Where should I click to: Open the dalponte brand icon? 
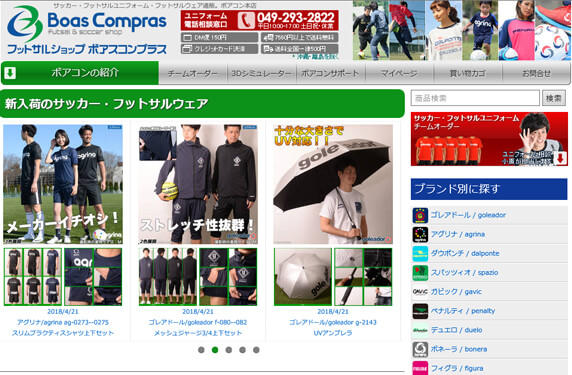[x=420, y=254]
